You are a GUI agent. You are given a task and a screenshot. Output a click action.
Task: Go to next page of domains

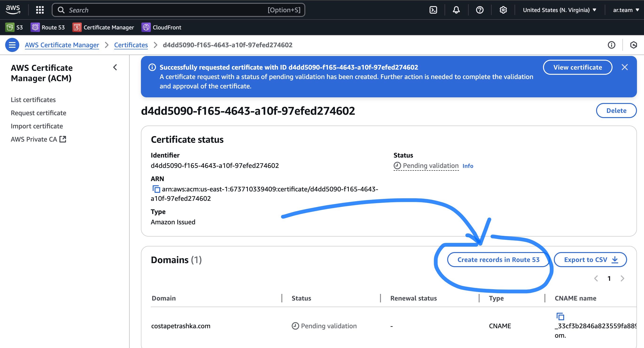point(622,278)
